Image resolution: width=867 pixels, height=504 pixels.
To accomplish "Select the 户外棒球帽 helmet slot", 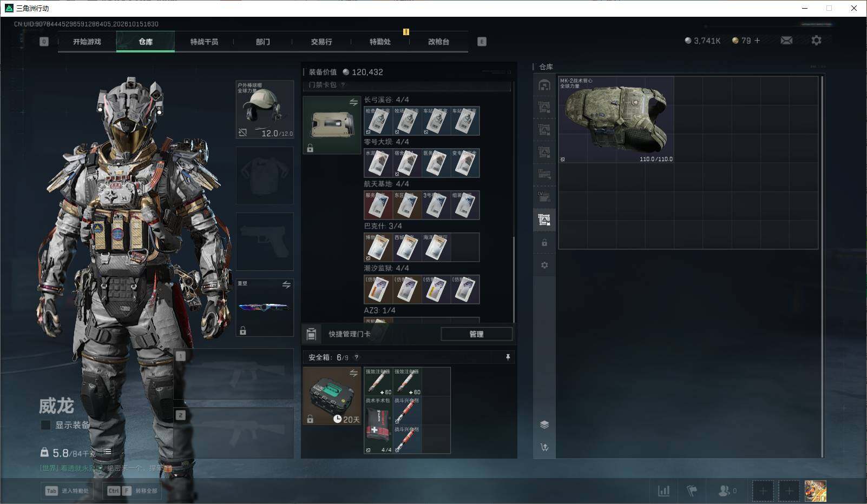I will coord(265,109).
